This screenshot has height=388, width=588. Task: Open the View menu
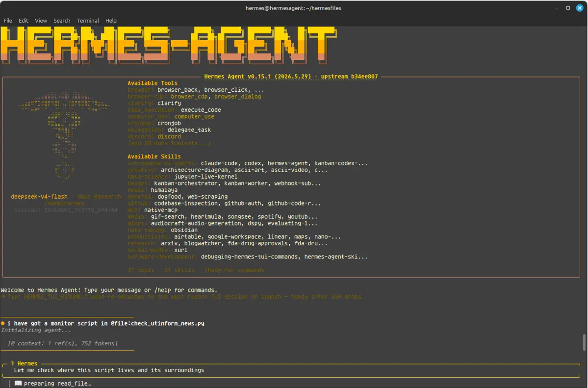click(41, 21)
